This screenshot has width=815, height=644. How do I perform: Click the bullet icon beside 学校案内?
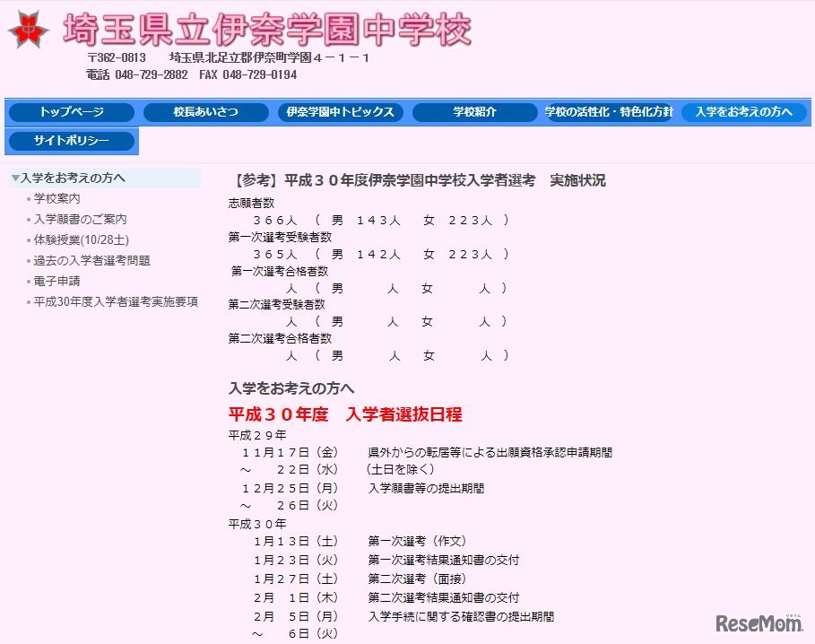click(28, 199)
